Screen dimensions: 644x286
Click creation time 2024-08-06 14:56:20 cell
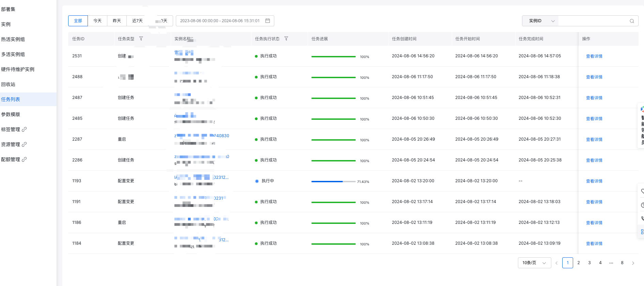[x=413, y=56]
